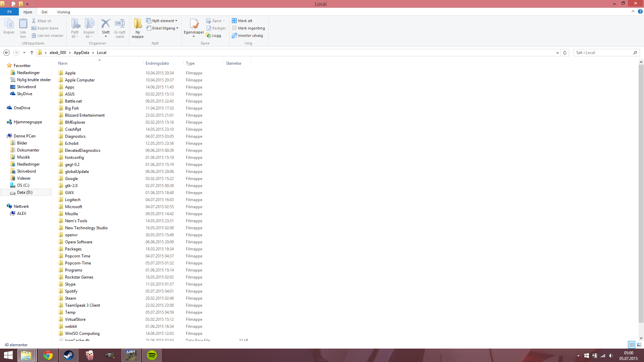Open the Nytt element dropdown
This screenshot has width=644, height=362.
click(x=162, y=21)
